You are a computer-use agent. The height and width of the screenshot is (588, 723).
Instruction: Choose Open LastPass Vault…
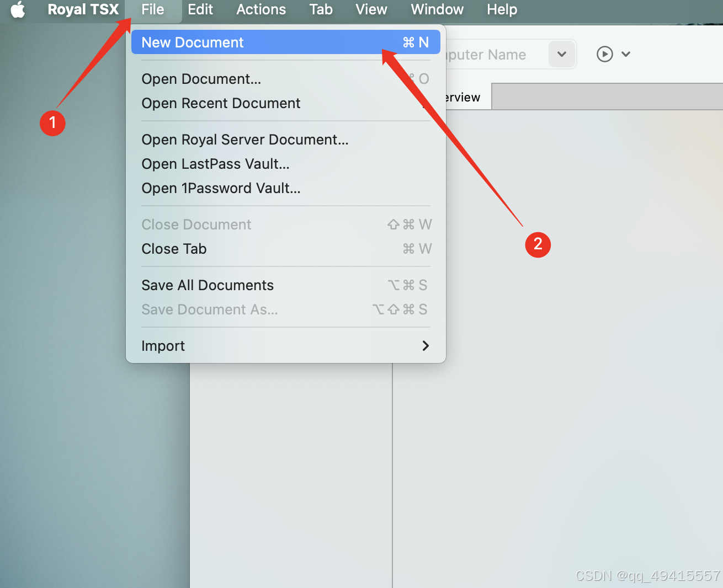coord(286,164)
